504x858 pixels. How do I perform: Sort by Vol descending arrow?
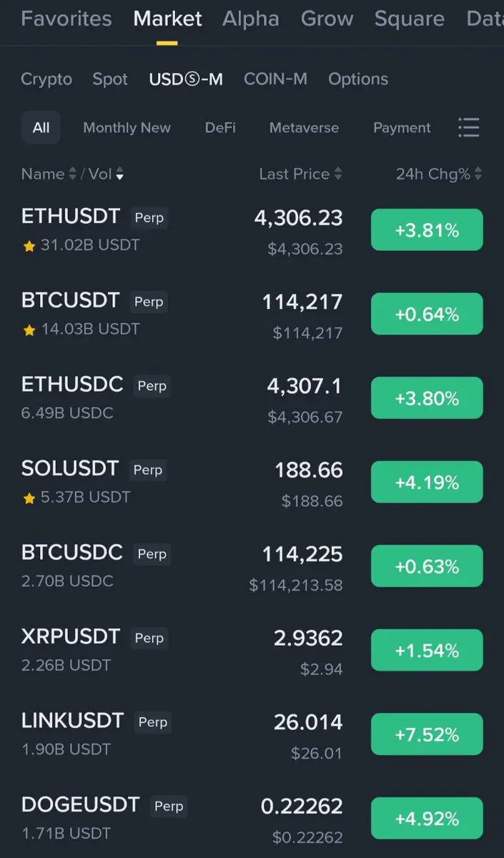pos(119,174)
